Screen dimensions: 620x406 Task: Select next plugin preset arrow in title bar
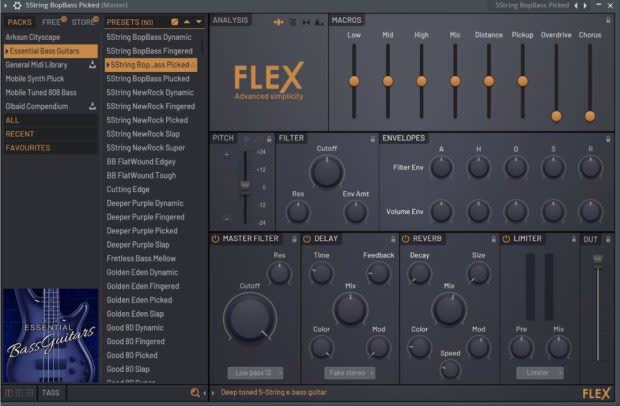[x=585, y=6]
